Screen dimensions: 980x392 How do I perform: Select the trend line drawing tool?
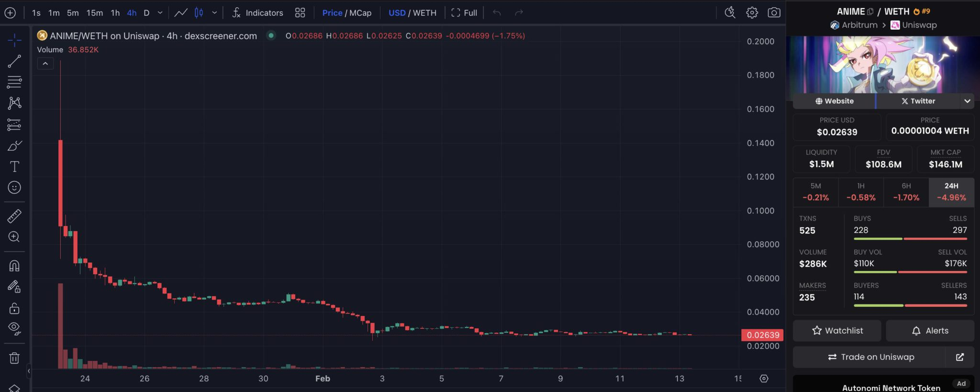click(x=14, y=61)
